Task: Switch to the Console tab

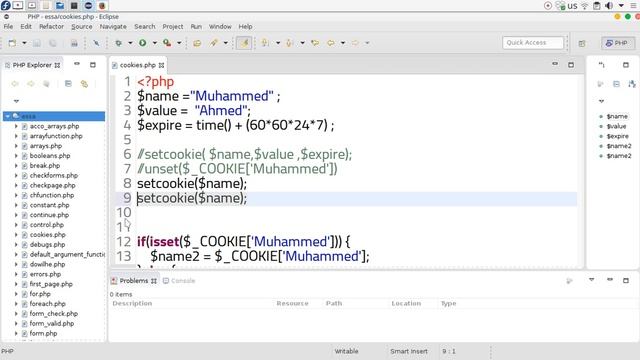Action: [179, 281]
